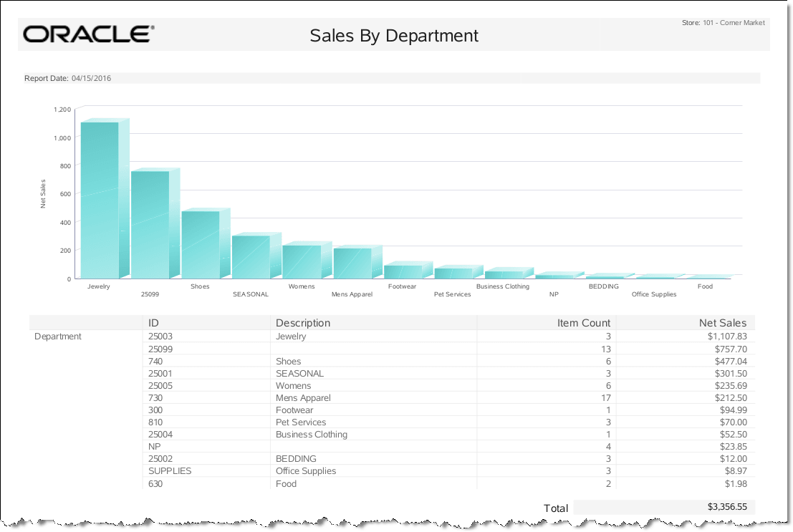Click the $301.50 net sales value
793x532 pixels.
point(731,373)
